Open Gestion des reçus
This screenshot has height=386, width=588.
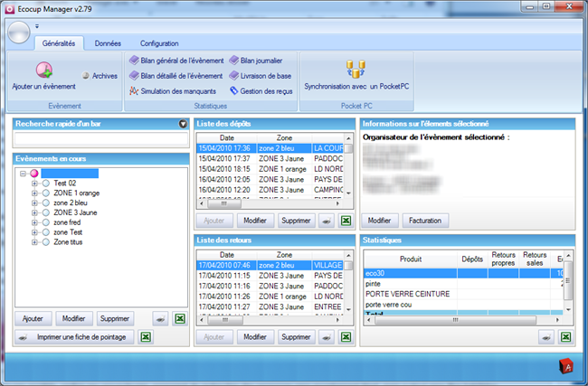(261, 90)
